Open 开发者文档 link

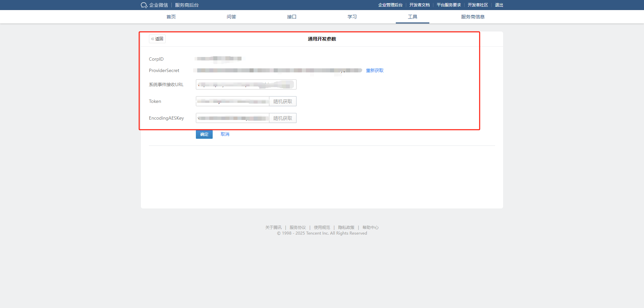[419, 5]
